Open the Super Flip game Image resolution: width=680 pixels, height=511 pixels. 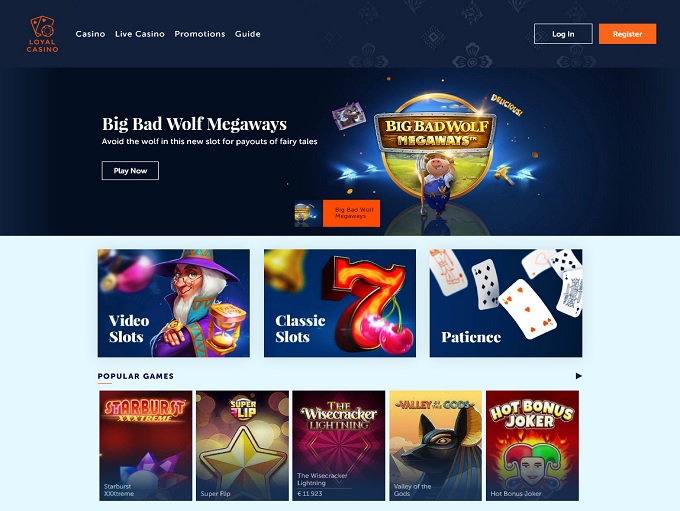click(242, 445)
